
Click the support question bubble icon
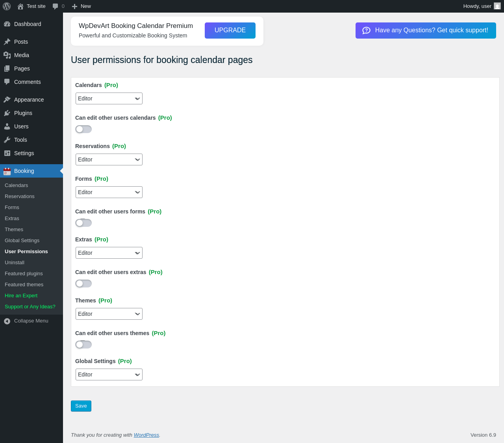coord(366,30)
